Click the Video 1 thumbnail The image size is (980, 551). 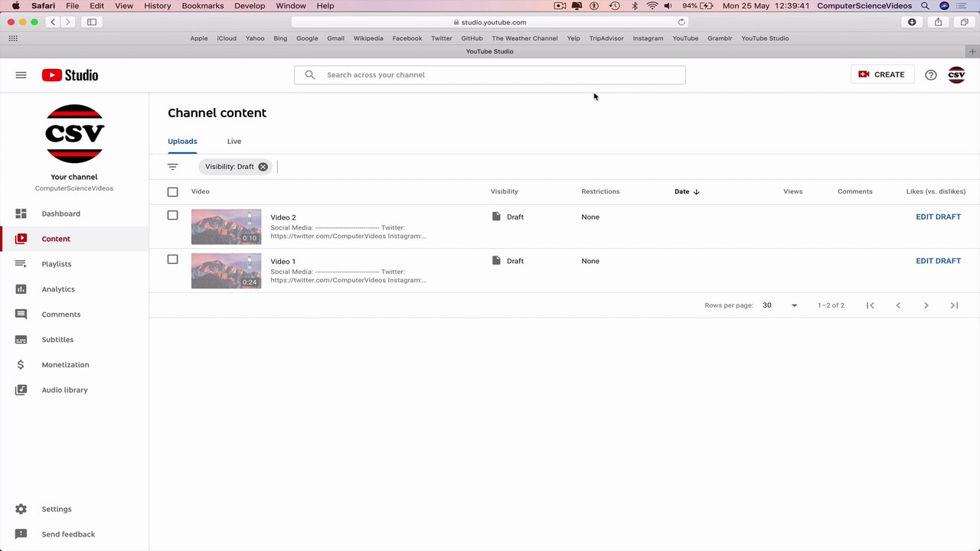coord(226,271)
